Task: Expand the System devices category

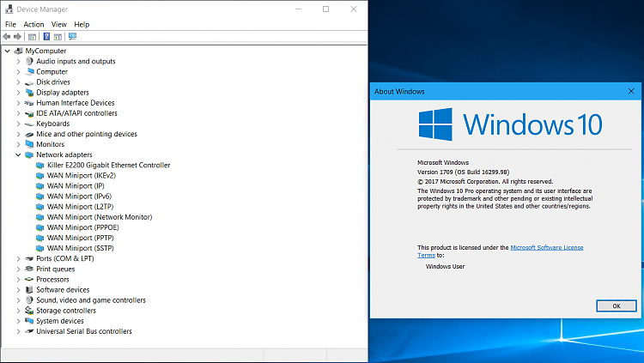Action: pos(18,321)
